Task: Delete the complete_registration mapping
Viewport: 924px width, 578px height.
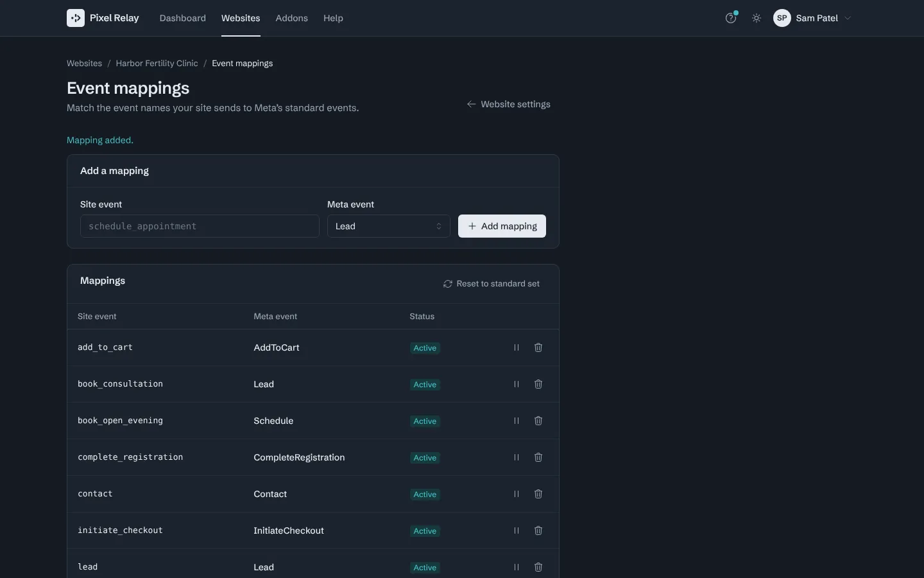Action: coord(538,457)
